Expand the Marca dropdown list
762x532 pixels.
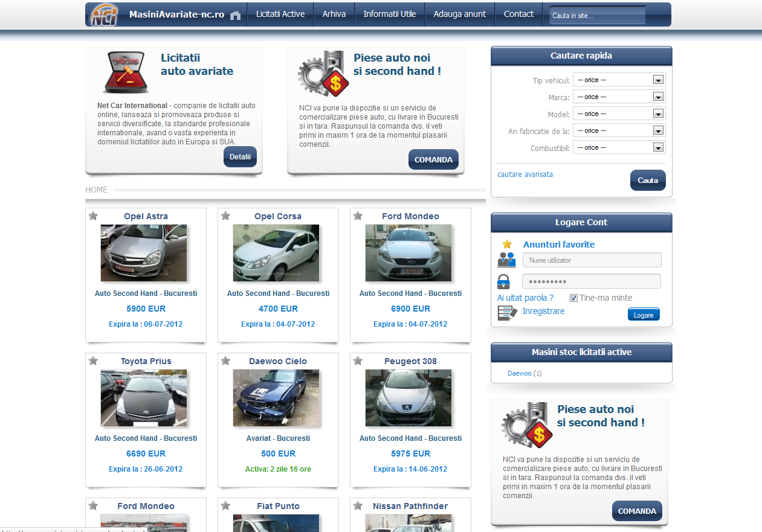pyautogui.click(x=619, y=97)
